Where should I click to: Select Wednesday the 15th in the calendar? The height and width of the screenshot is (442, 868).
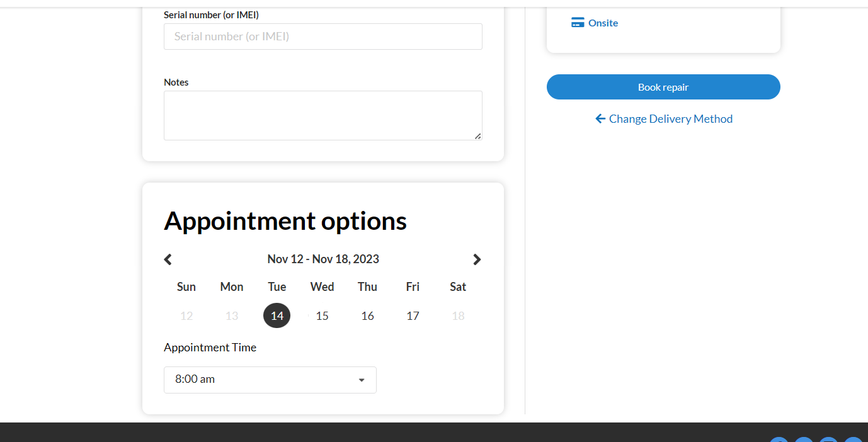pos(323,315)
